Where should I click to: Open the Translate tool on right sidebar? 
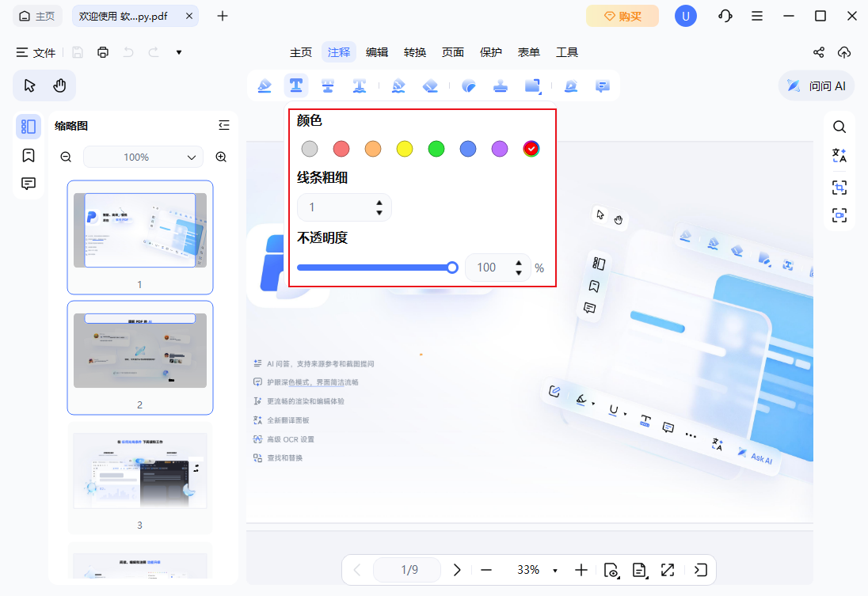[839, 155]
